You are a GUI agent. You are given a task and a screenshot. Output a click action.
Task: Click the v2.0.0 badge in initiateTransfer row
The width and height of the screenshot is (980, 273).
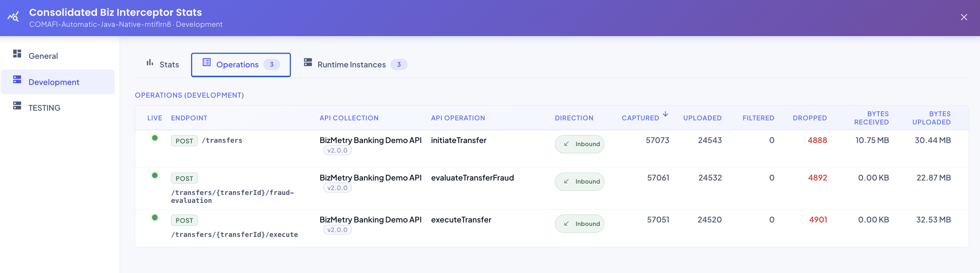coord(337,151)
